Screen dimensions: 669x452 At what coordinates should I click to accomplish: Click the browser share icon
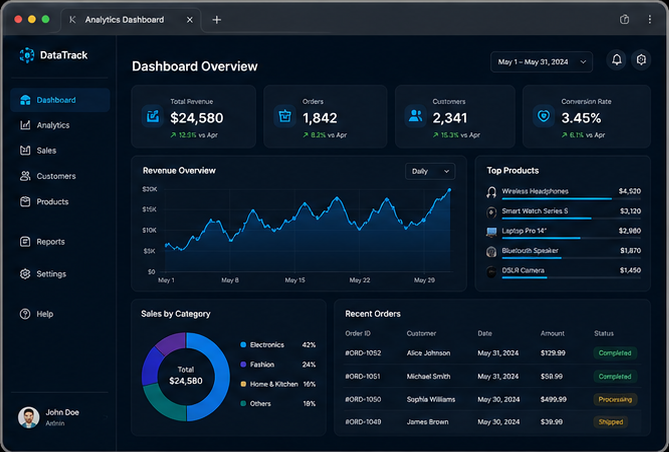coord(624,20)
